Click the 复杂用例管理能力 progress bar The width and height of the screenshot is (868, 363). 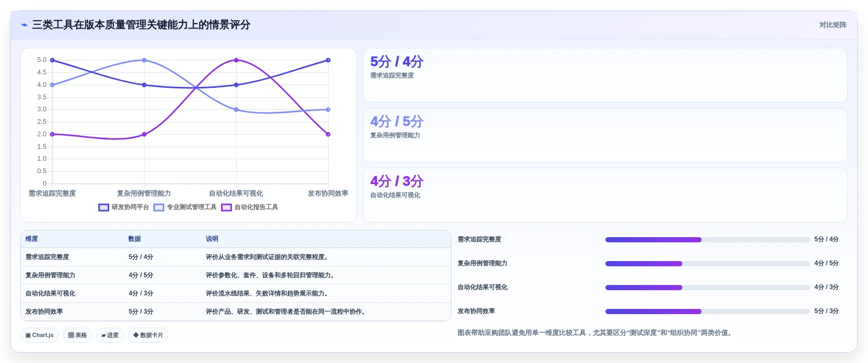pyautogui.click(x=707, y=264)
